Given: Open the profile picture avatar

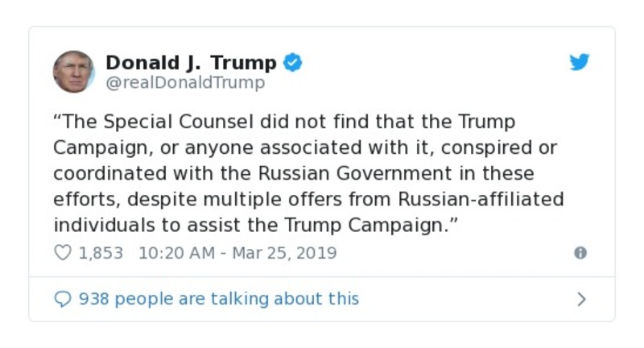Looking at the screenshot, I should [74, 72].
